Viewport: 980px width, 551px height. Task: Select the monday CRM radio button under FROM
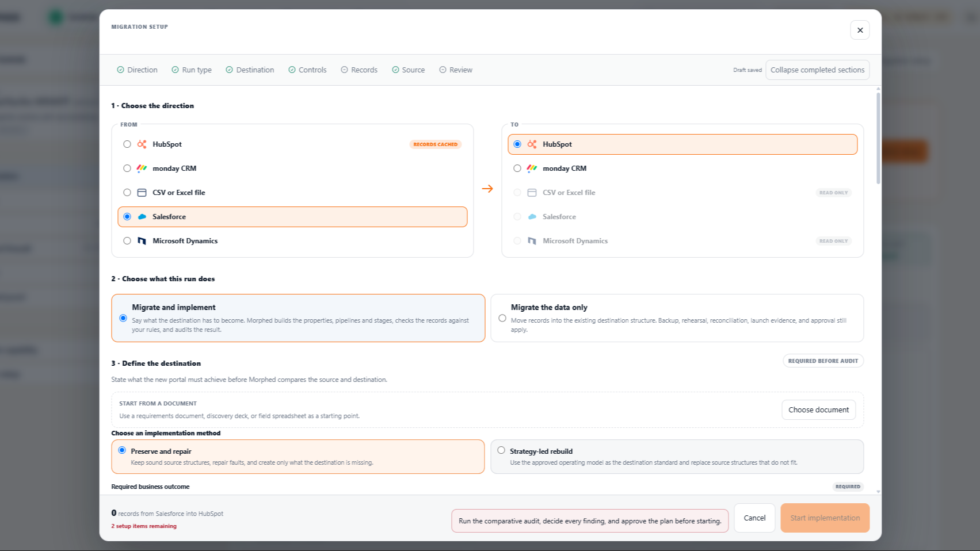tap(127, 169)
